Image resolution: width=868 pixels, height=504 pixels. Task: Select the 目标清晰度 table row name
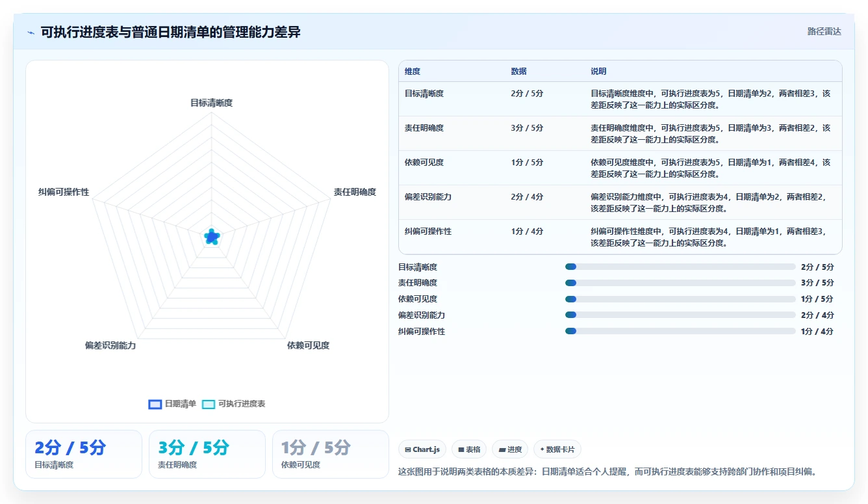[424, 94]
